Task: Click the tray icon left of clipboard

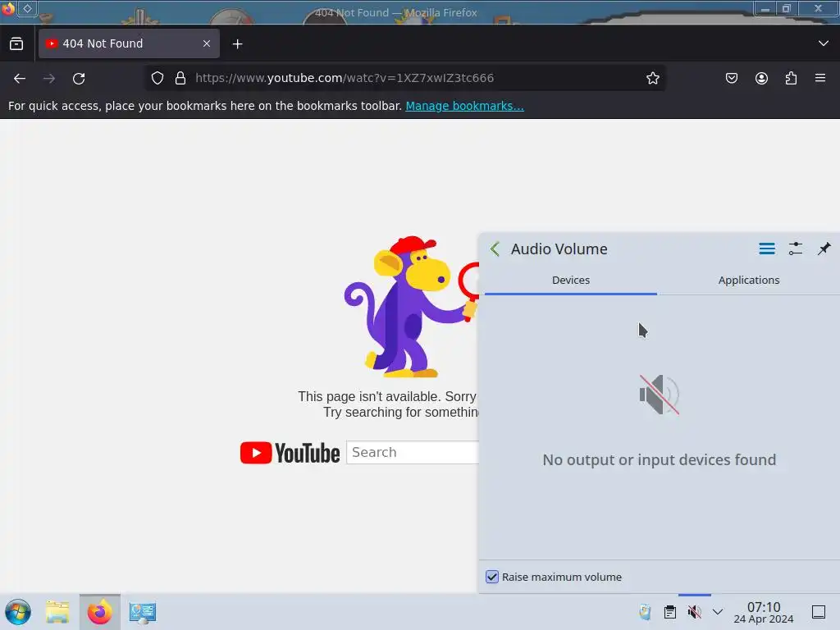Action: point(646,612)
